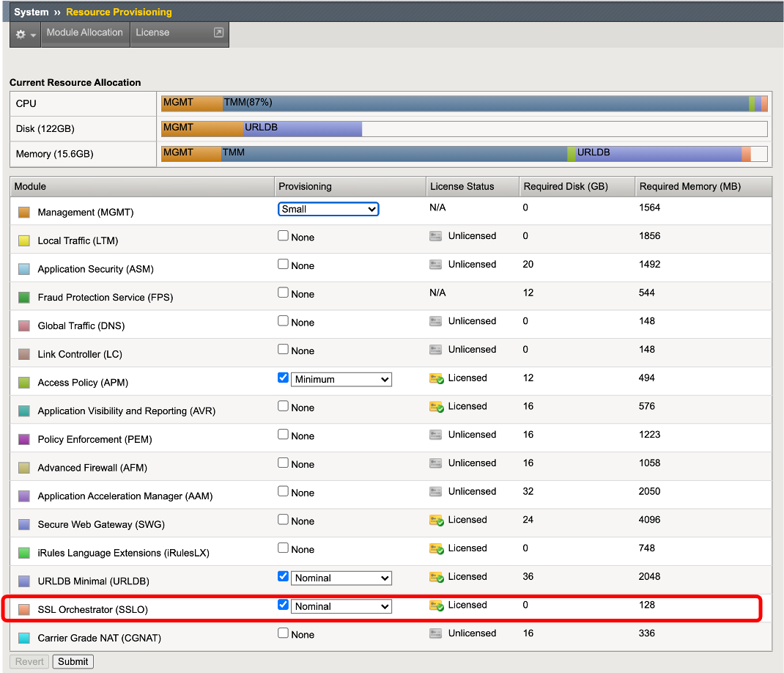The height and width of the screenshot is (673, 784).
Task: Click the Submit button
Action: point(73,661)
